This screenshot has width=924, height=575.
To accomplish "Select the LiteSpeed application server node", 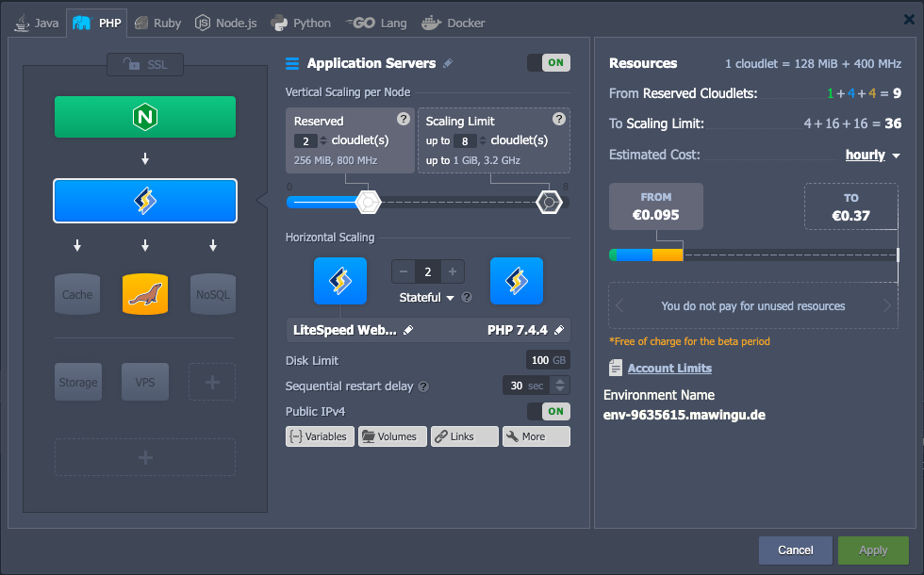I will pos(144,201).
